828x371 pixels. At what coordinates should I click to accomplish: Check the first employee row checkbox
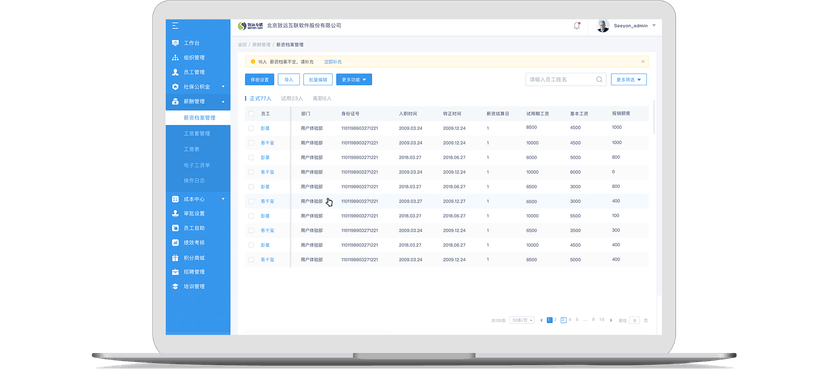pos(251,128)
